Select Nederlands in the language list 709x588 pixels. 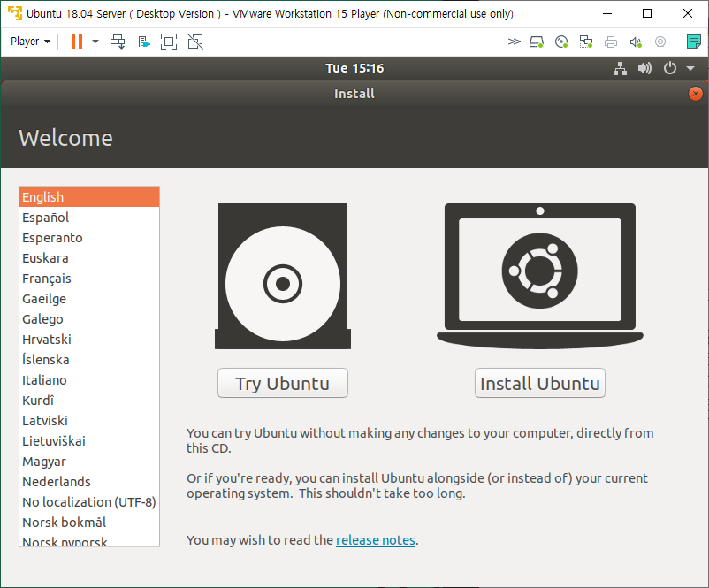point(89,482)
